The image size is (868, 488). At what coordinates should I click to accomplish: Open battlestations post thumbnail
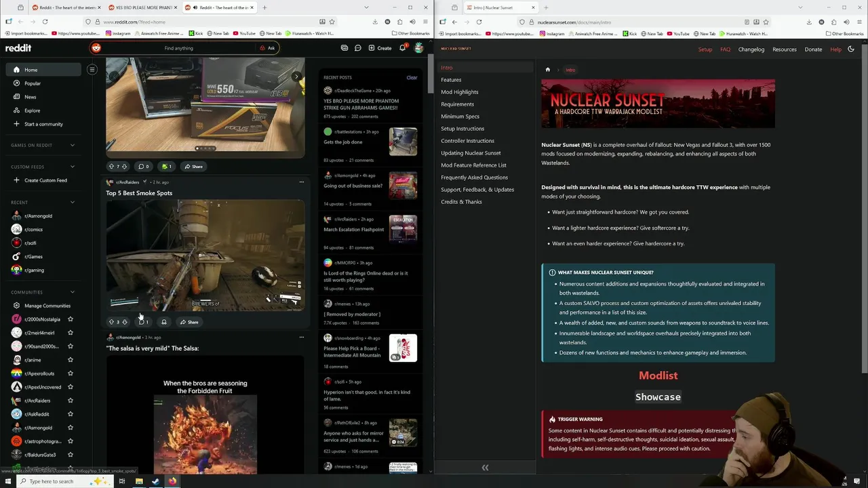403,142
